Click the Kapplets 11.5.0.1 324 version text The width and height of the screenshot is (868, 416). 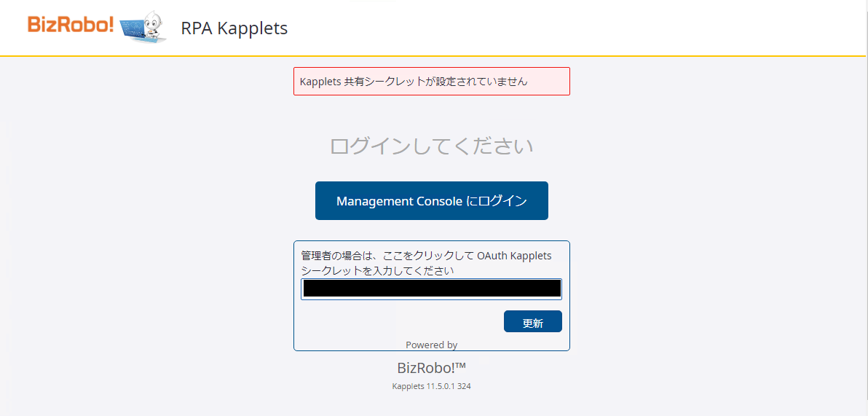(x=431, y=386)
